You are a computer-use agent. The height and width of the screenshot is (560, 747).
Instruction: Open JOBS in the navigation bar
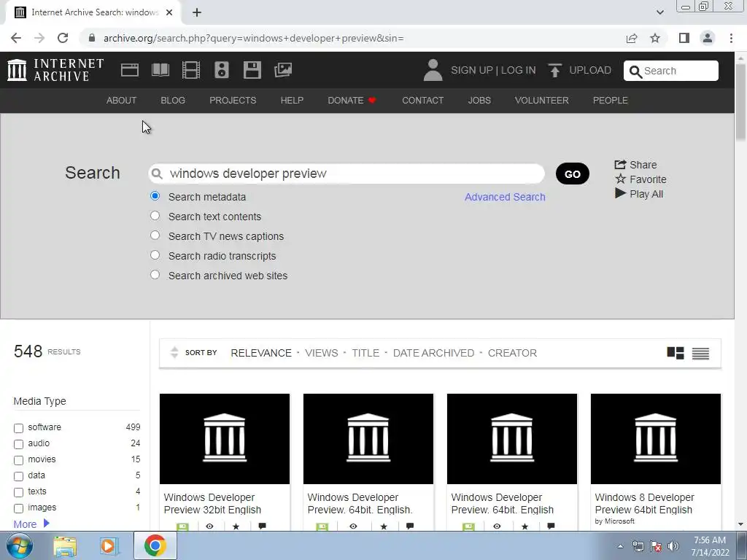[479, 101]
